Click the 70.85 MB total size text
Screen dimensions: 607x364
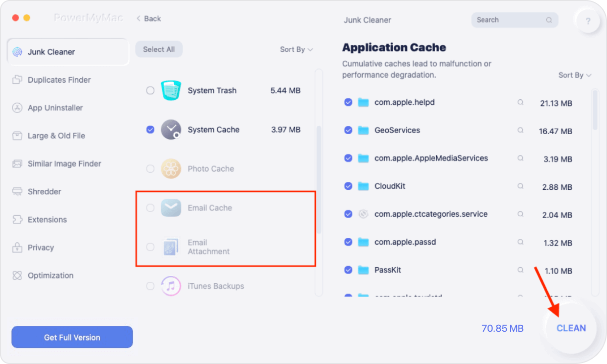[503, 328]
